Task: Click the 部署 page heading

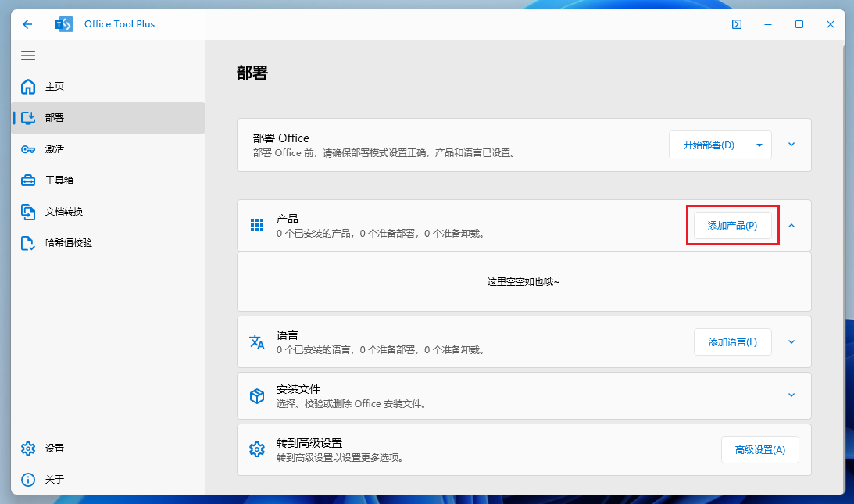Action: 252,73
